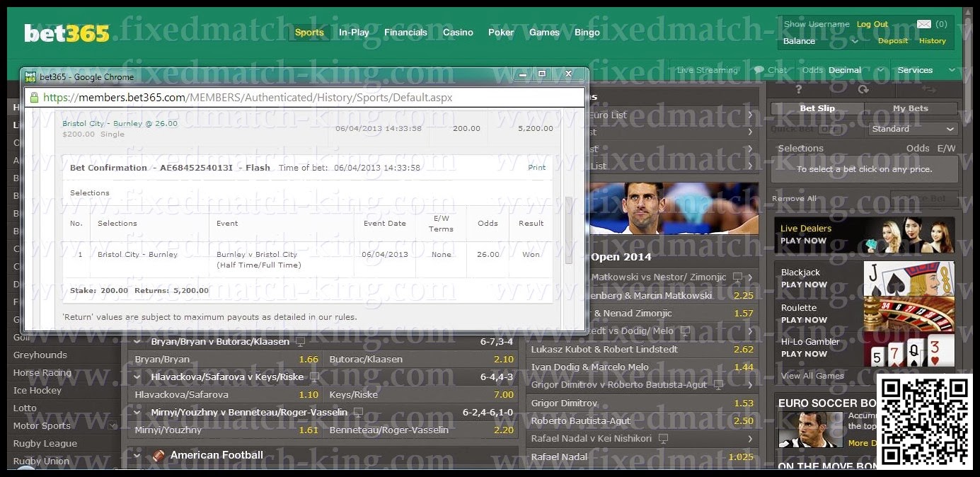Click the bet365 logo
Screen dimensions: 980x477
tap(67, 33)
